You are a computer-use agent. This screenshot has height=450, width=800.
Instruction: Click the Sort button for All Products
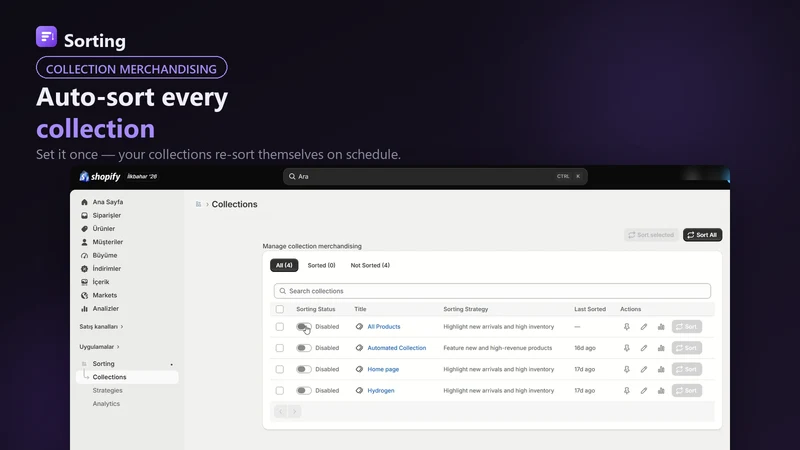[687, 327]
